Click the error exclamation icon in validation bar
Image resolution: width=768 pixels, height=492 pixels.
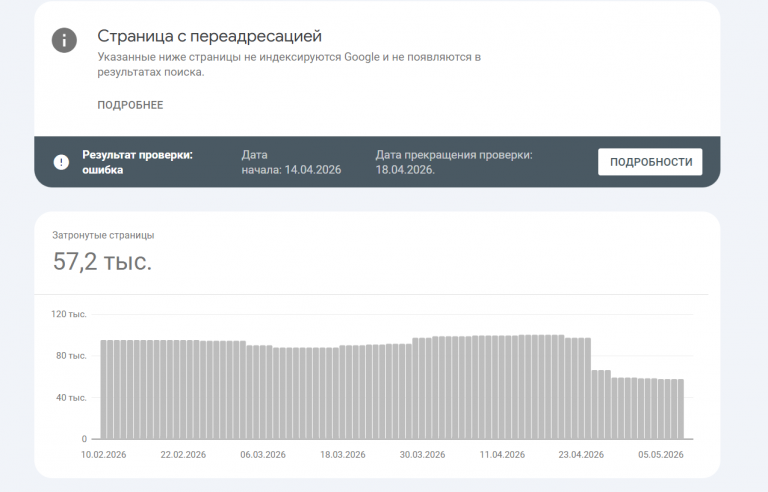tap(61, 162)
